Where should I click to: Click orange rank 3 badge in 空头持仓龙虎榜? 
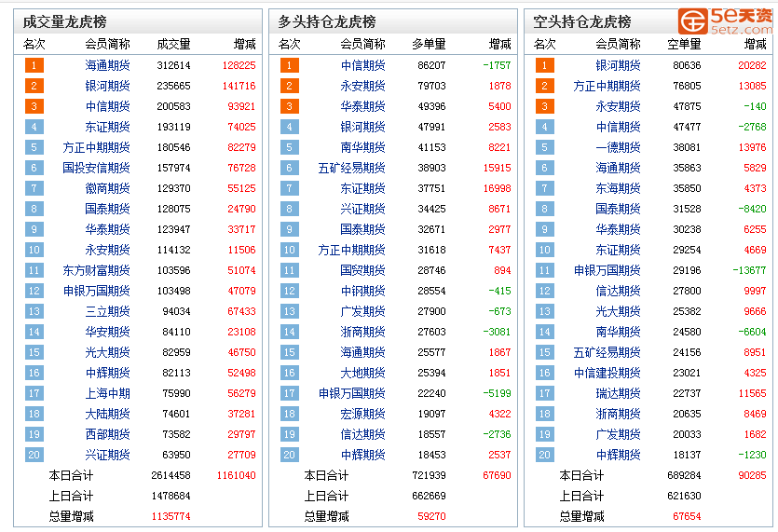tap(544, 106)
